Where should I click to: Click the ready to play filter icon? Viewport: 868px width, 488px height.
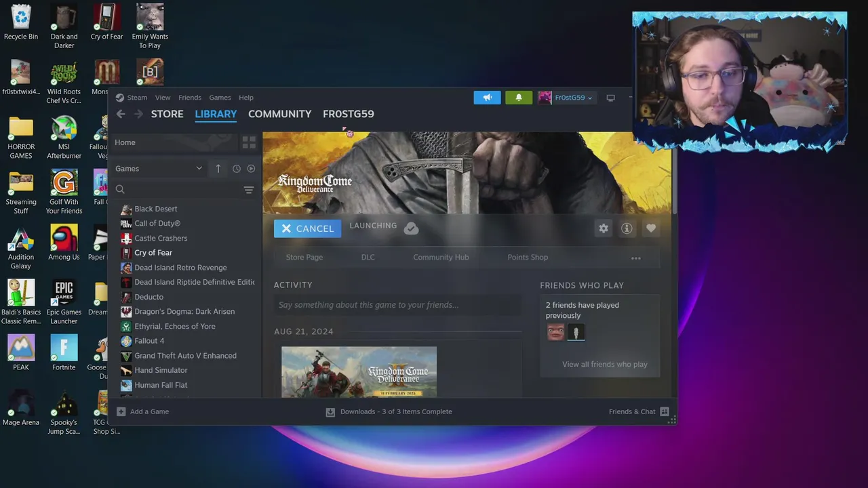251,169
